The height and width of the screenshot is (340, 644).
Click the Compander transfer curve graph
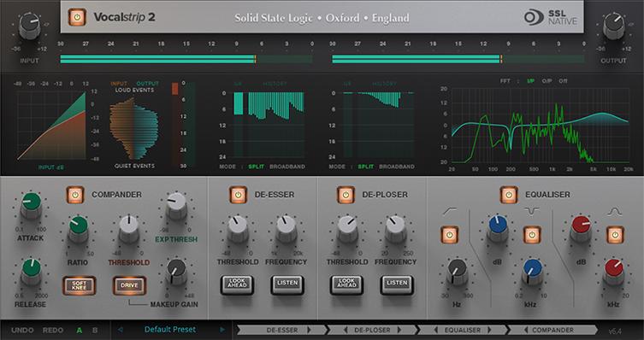tap(51, 125)
